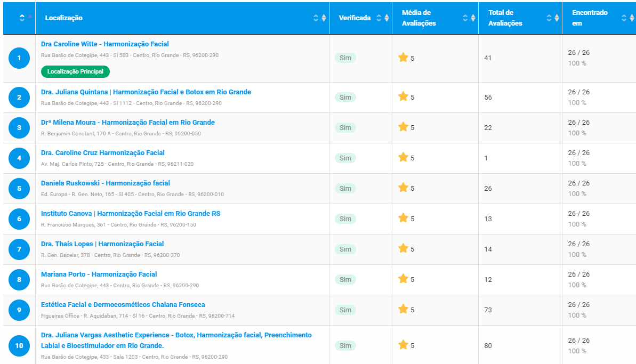Image resolution: width=636 pixels, height=364 pixels.
Task: Click the star icon in Instituto Canova's row
Action: (x=403, y=218)
